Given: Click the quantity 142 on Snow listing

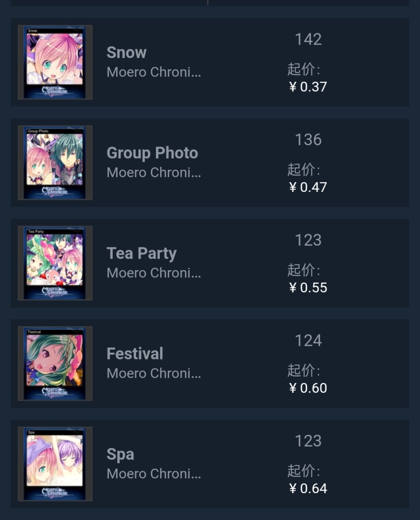Looking at the screenshot, I should [x=308, y=40].
